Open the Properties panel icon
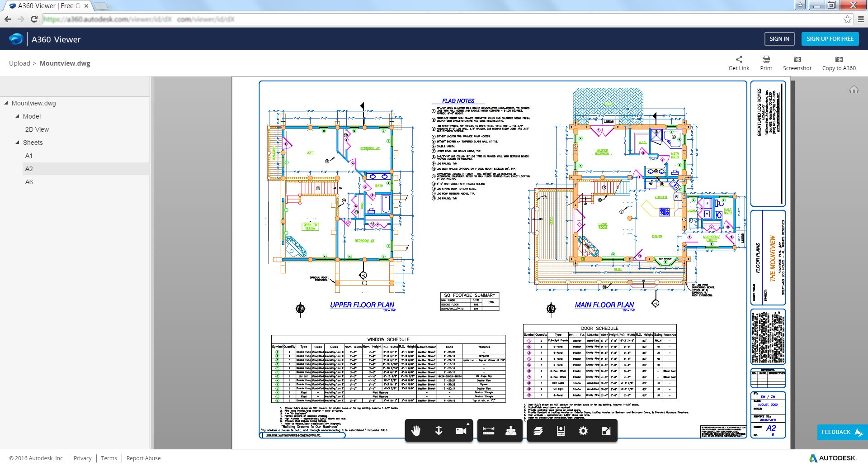 pos(561,431)
